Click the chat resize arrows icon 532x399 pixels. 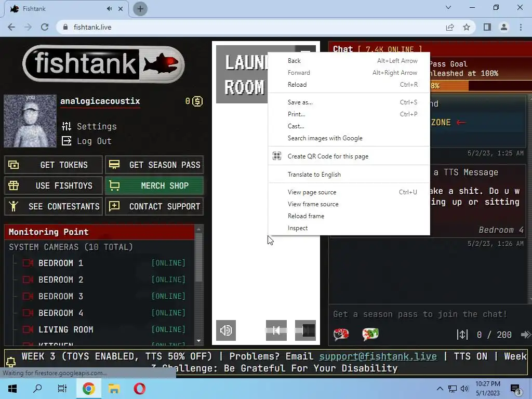462,335
